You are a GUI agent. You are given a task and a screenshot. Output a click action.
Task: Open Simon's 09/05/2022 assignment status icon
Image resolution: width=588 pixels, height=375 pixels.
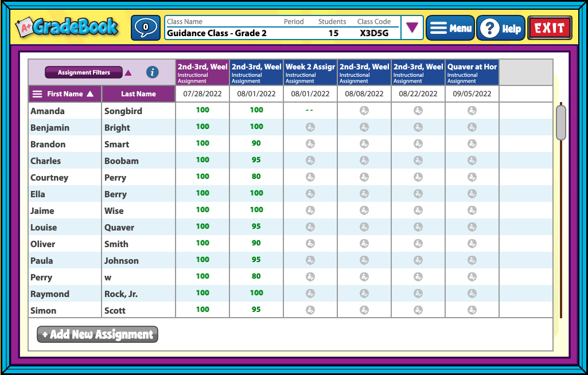472,310
